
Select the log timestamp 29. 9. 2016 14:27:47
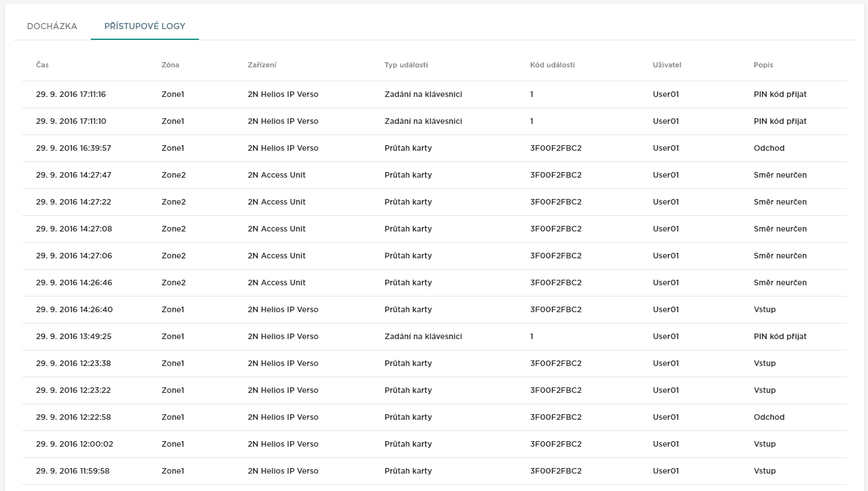pos(73,175)
